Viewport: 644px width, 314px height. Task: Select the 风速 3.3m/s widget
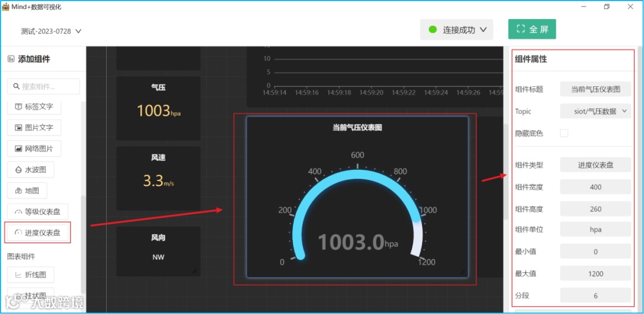coord(158,179)
